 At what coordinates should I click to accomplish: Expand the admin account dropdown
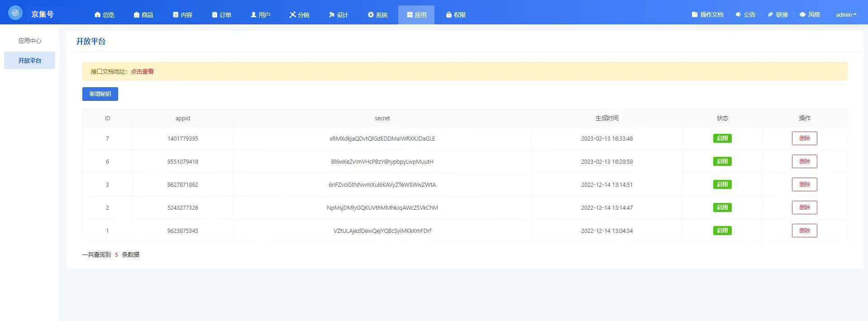(x=845, y=14)
